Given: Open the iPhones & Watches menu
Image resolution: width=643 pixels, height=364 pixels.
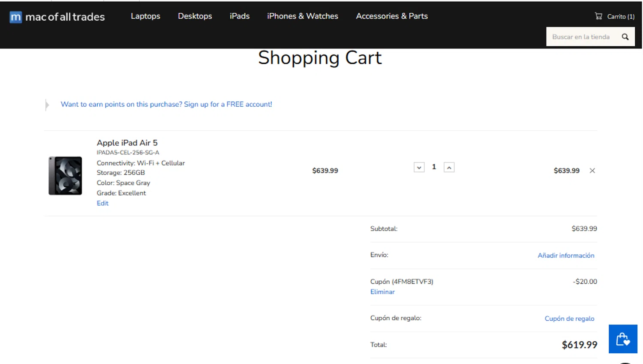Looking at the screenshot, I should (x=303, y=16).
